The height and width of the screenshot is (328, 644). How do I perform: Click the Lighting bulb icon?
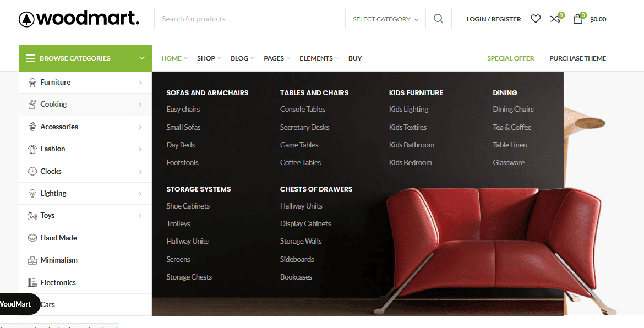[32, 193]
